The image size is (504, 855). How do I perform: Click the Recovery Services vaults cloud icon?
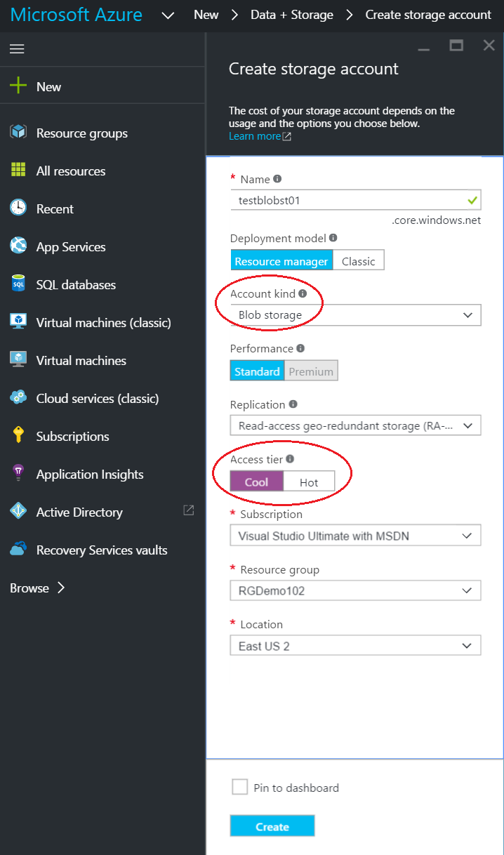pos(18,550)
